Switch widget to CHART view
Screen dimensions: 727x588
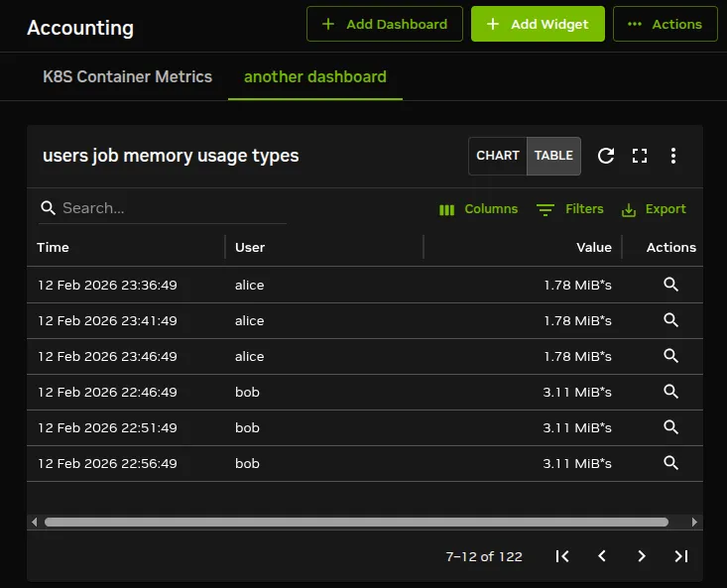[498, 156]
